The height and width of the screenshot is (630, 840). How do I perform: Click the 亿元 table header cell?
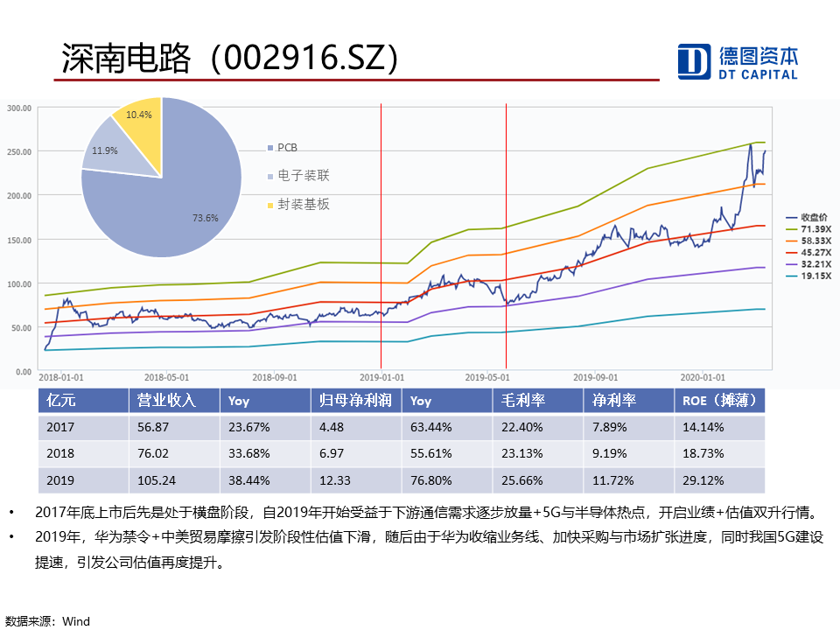(84, 401)
